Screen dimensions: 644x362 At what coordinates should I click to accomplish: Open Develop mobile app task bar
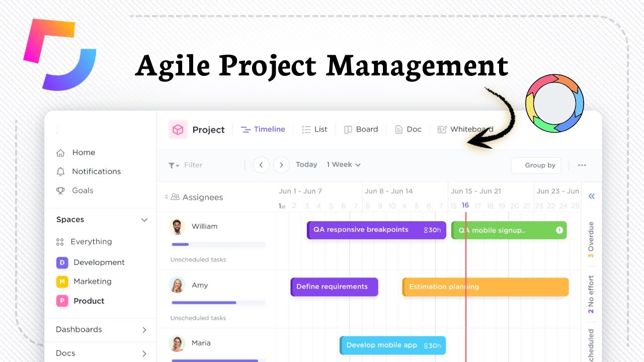click(x=393, y=345)
